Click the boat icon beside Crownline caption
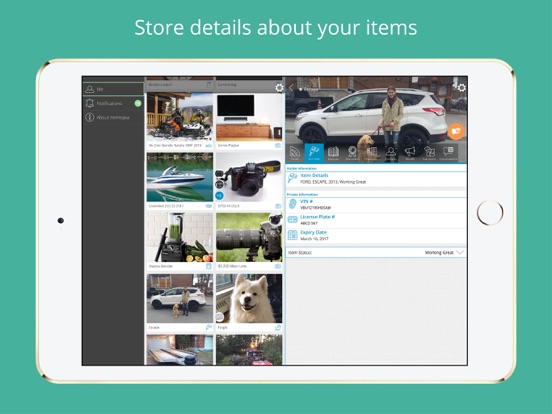The image size is (552, 414). 208,206
